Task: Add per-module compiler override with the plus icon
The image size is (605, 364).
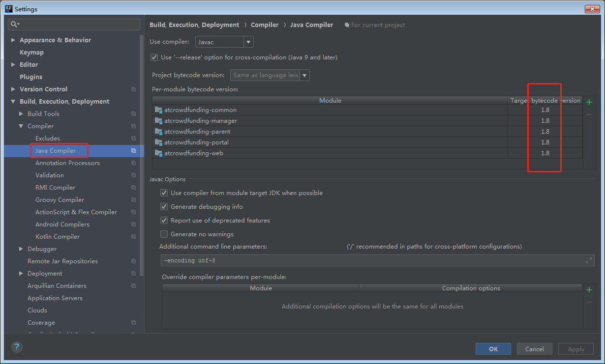Action: click(589, 290)
